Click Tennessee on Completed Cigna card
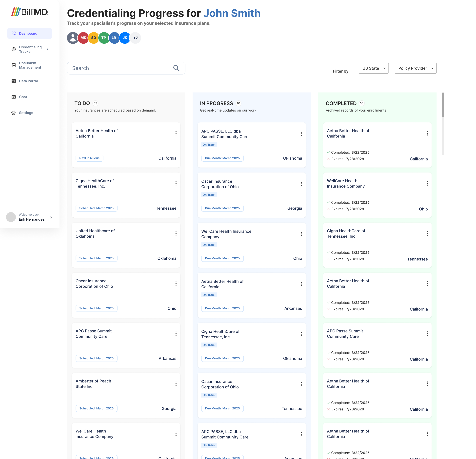476x459 pixels. [x=417, y=259]
